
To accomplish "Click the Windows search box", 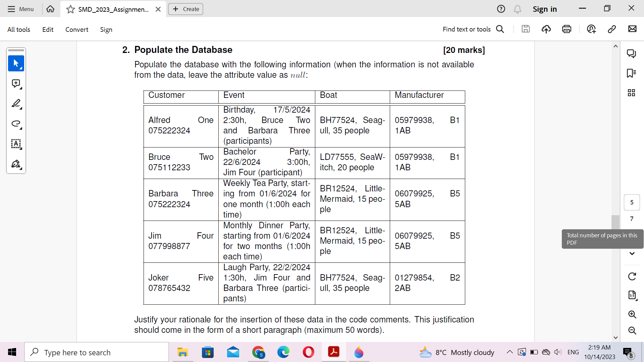I will click(97, 352).
